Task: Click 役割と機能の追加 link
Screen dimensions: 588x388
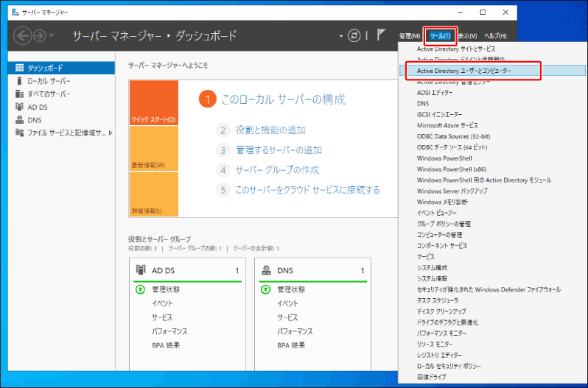Action: [270, 130]
